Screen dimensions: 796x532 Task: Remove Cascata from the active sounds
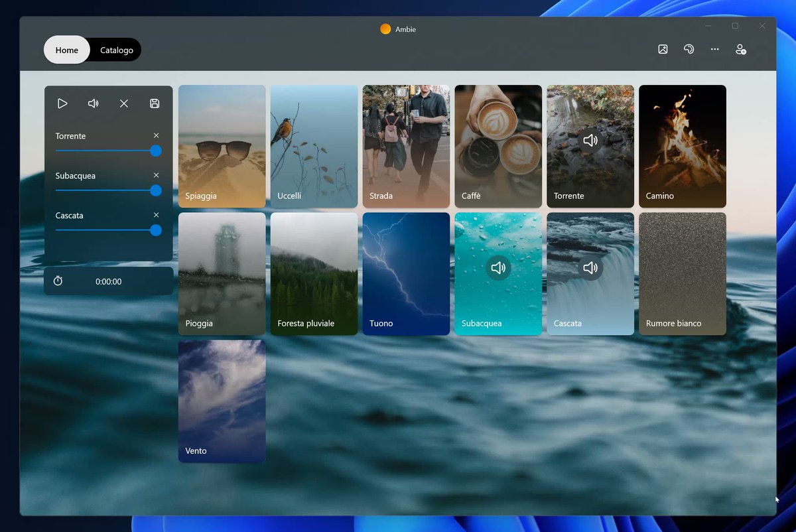pos(157,215)
